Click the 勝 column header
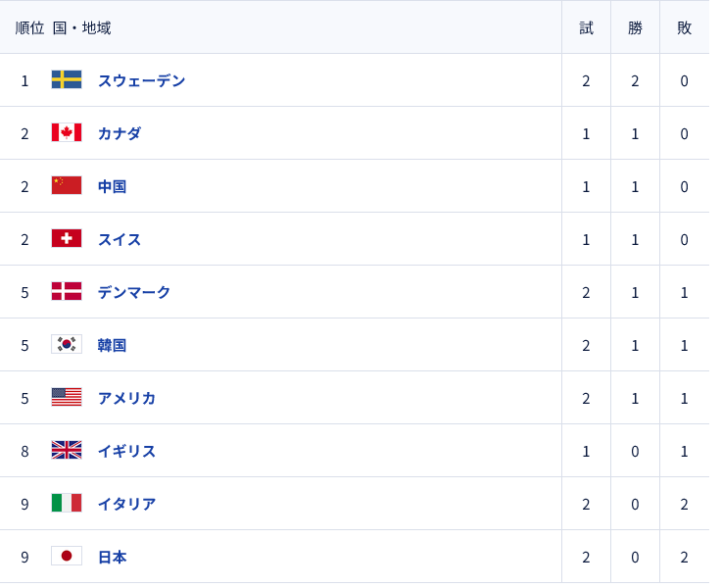Viewport: 721px width, 588px height. coord(635,27)
